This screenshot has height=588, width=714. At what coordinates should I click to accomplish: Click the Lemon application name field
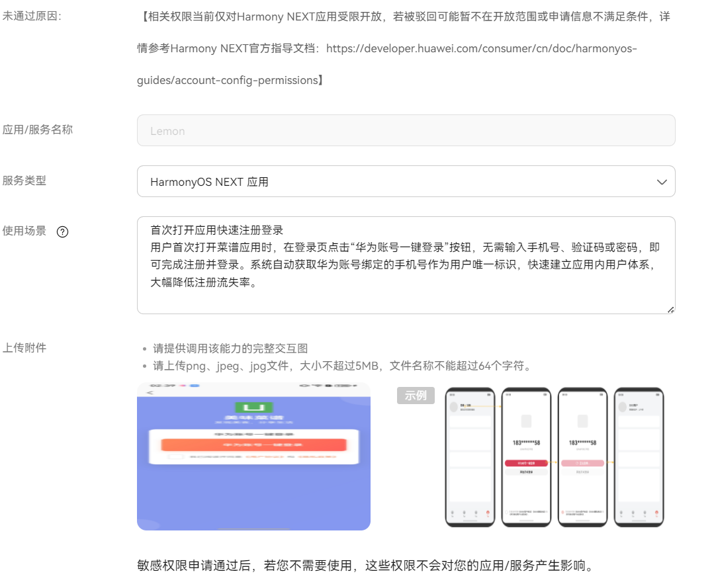(x=405, y=131)
